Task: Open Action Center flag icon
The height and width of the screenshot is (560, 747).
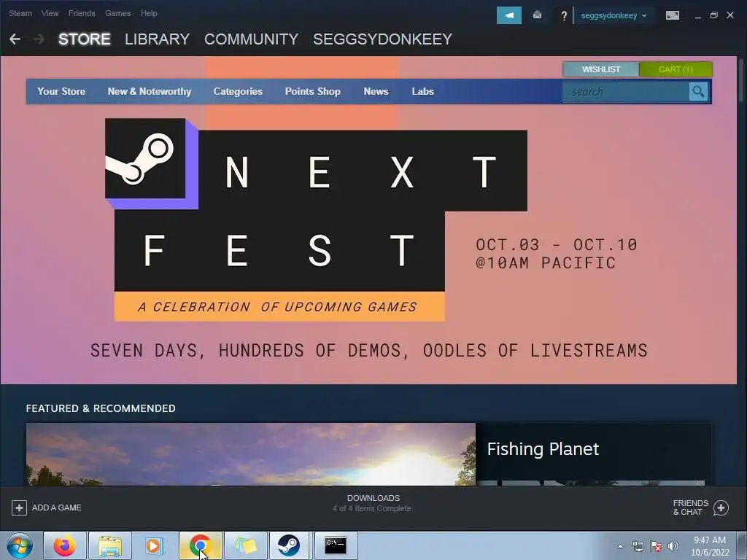Action: [x=656, y=546]
